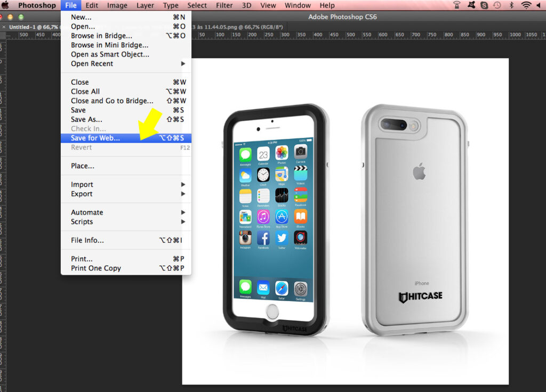The image size is (546, 392).
Task: Click the Bluetooth status icon
Action: [511, 5]
